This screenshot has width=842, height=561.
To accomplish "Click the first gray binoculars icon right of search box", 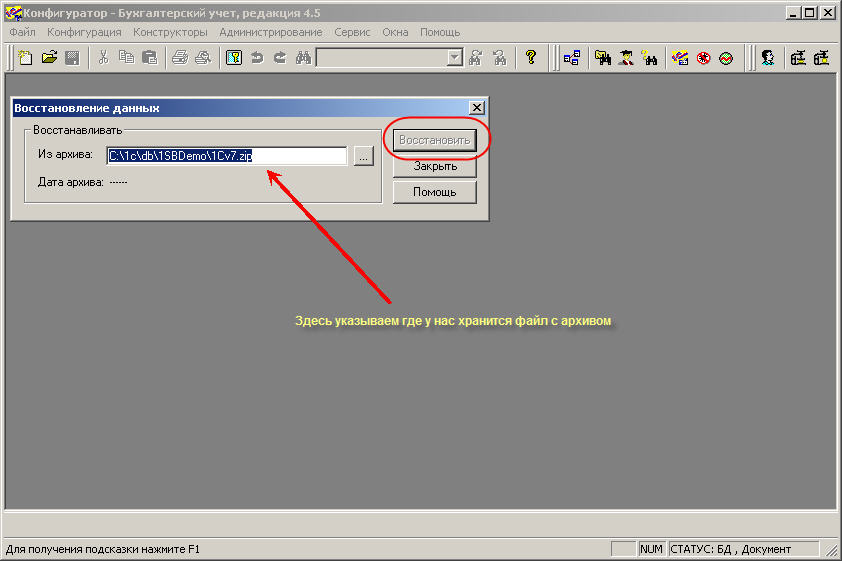I will (x=475, y=57).
